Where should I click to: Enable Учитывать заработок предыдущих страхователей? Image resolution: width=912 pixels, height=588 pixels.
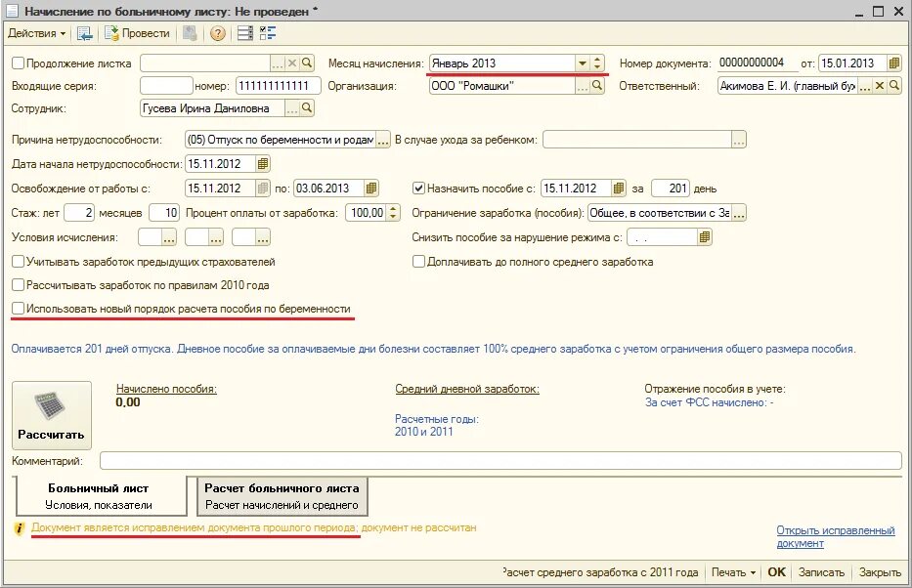tap(18, 262)
